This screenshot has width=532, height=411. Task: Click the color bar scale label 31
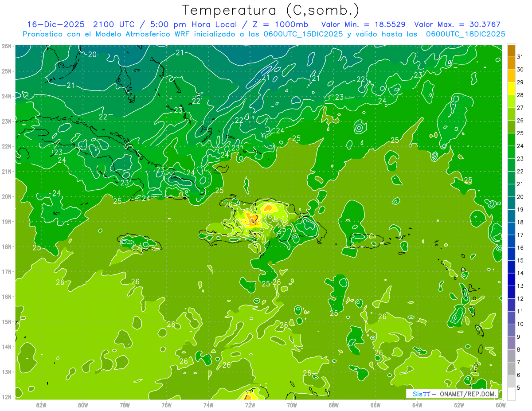tap(520, 57)
